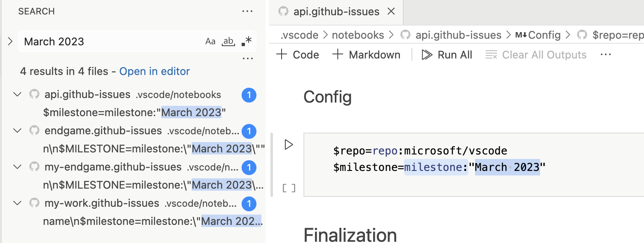This screenshot has width=644, height=243.
Task: Collapse the my-work.github-issues result group
Action: 17,203
